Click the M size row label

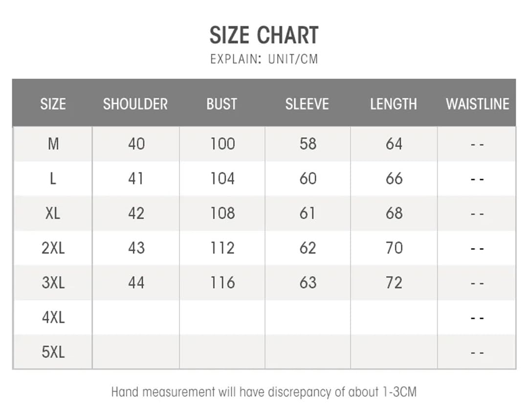click(53, 144)
